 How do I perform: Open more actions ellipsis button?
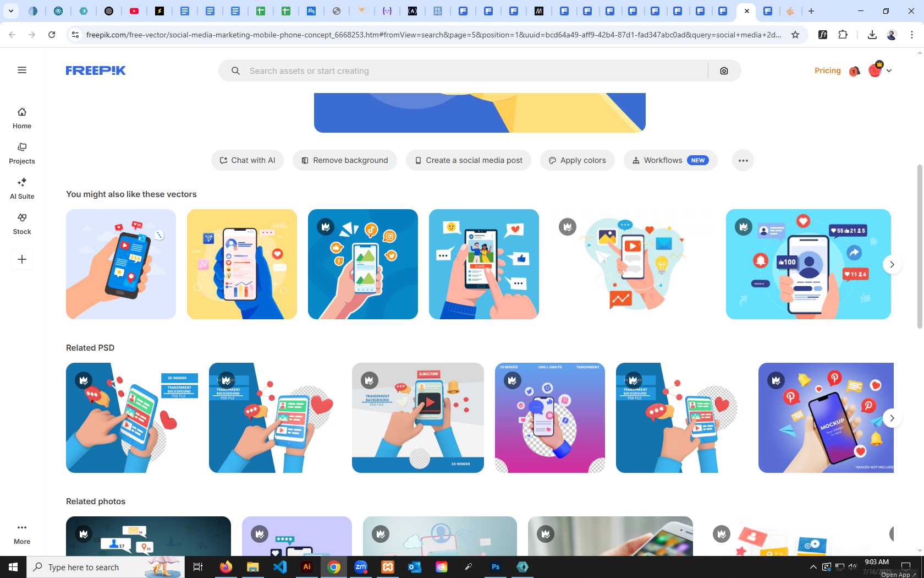pyautogui.click(x=743, y=160)
